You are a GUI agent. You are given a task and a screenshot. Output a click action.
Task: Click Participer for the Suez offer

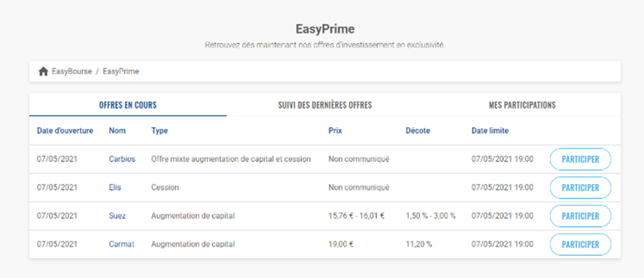pos(580,216)
